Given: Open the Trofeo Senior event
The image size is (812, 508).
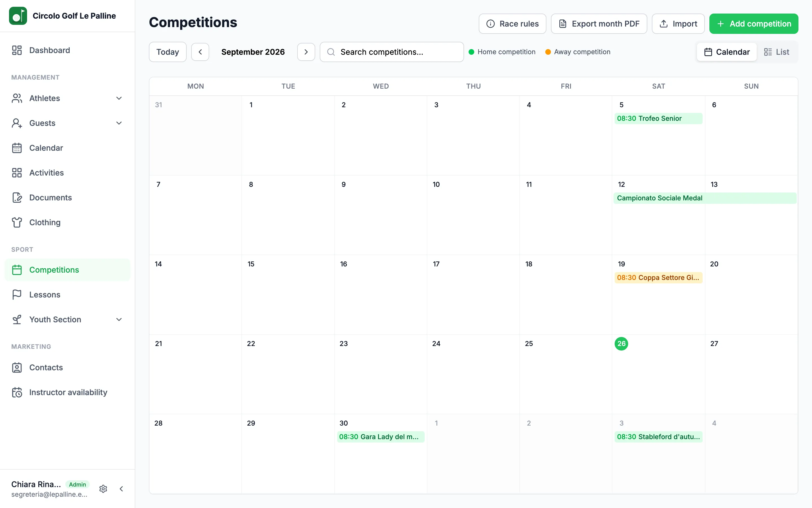Looking at the screenshot, I should tap(658, 118).
